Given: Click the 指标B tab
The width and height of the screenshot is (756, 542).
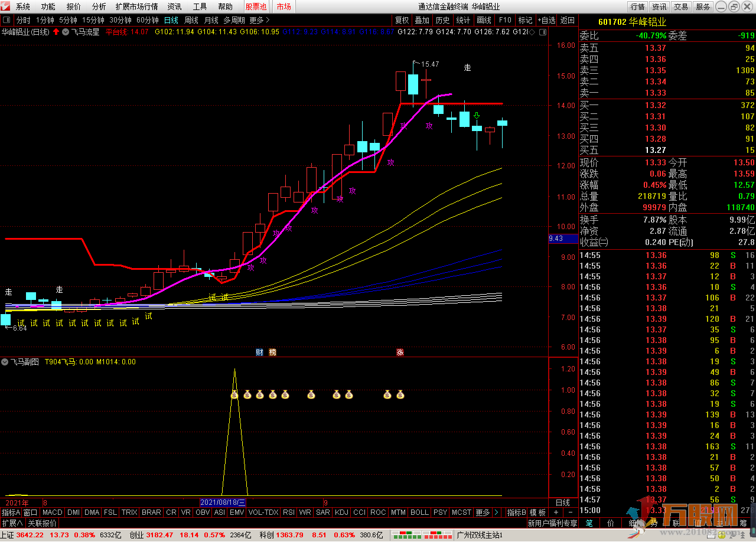Looking at the screenshot, I should click(x=517, y=512).
